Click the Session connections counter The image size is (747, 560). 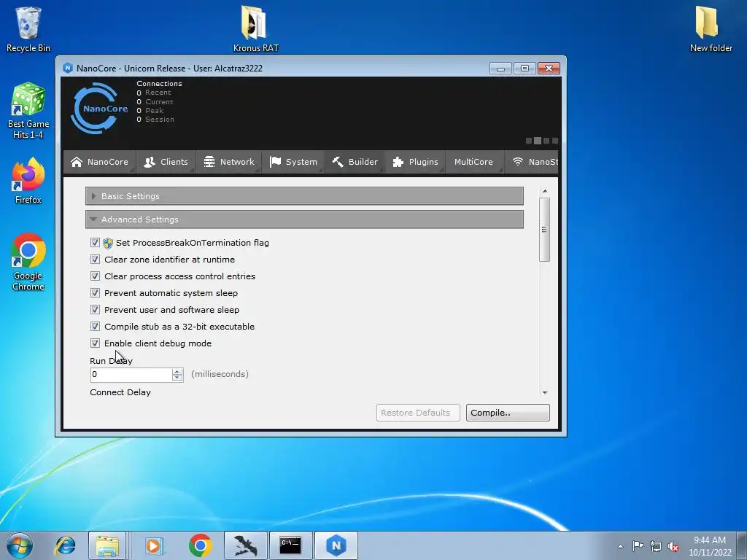155,120
